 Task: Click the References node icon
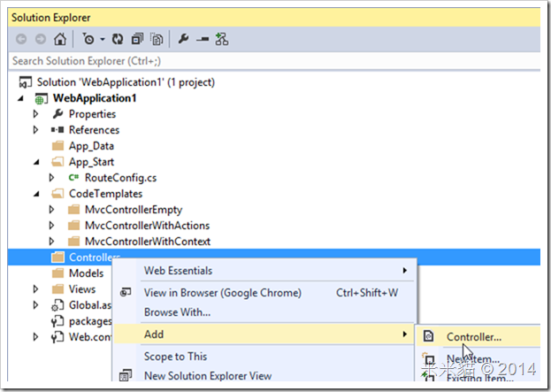click(57, 130)
